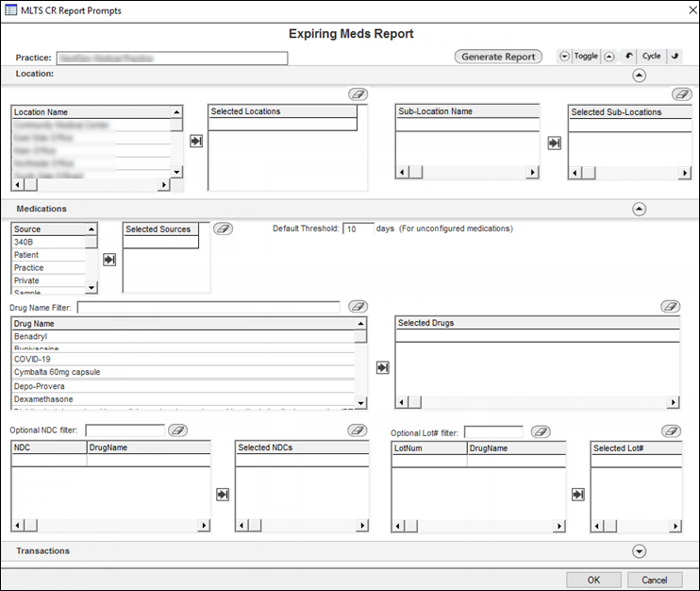Image resolution: width=700 pixels, height=591 pixels.
Task: Click the Optional NDC filter field
Action: tap(125, 431)
